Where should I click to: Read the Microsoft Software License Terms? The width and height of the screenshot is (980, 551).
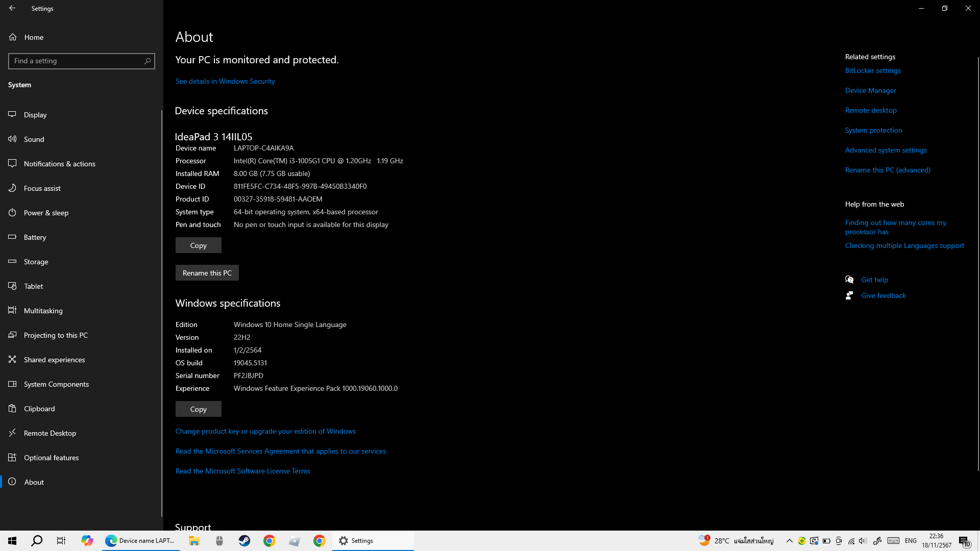(x=243, y=471)
